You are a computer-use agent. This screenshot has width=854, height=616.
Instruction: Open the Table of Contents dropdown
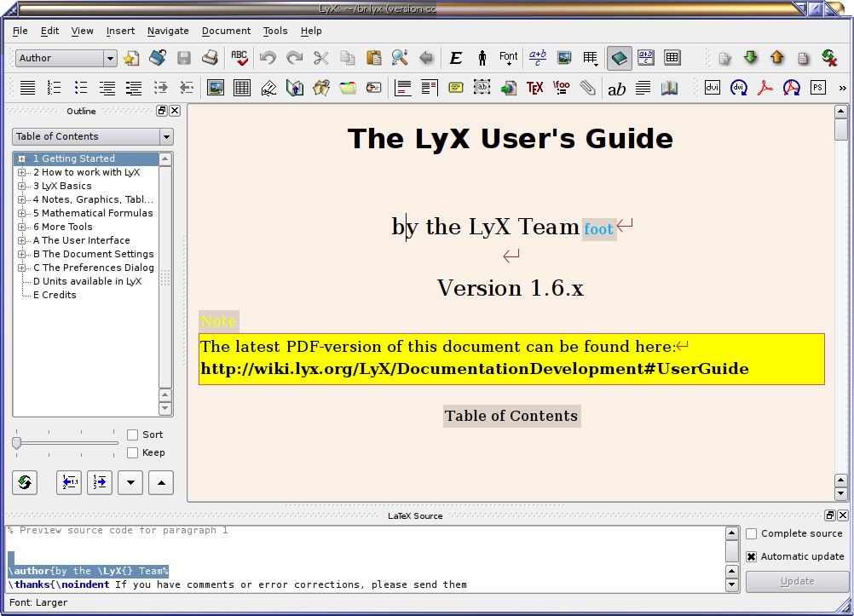[93, 136]
